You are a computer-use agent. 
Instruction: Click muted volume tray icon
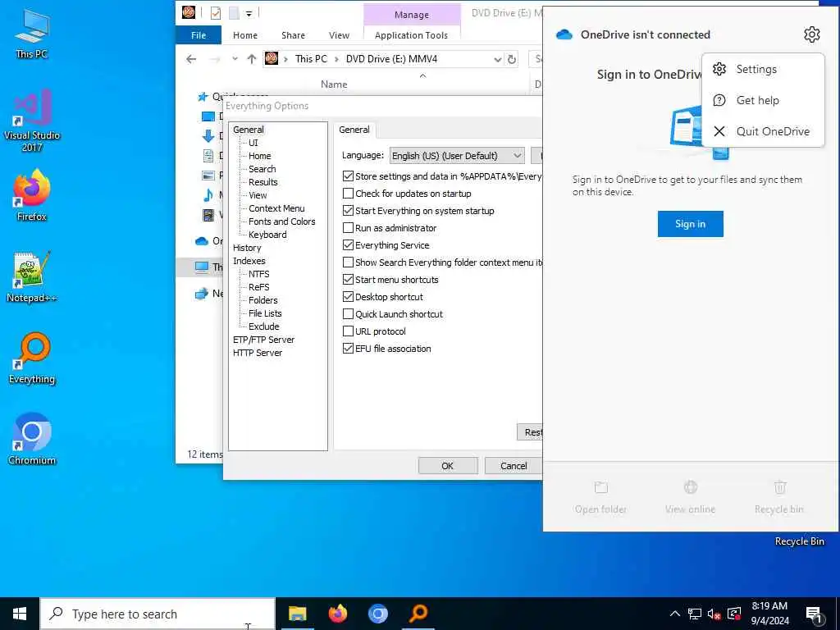click(714, 614)
